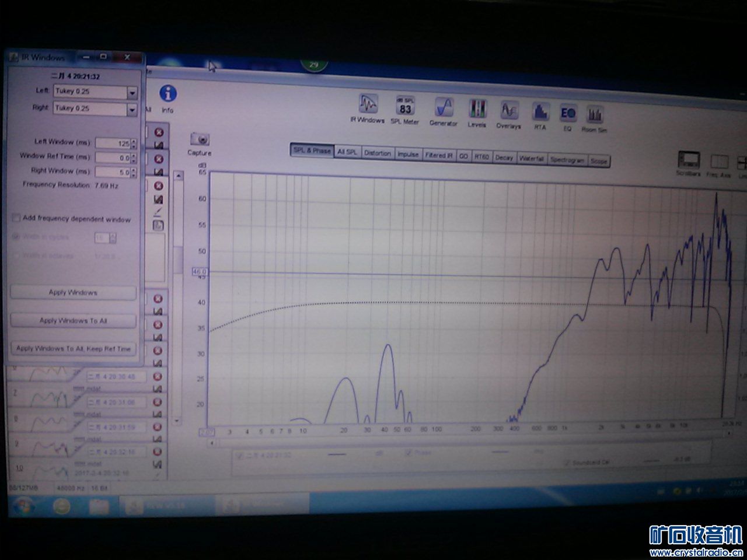The width and height of the screenshot is (747, 560).
Task: Adjust the Window Ref Time spinner
Action: (134, 157)
